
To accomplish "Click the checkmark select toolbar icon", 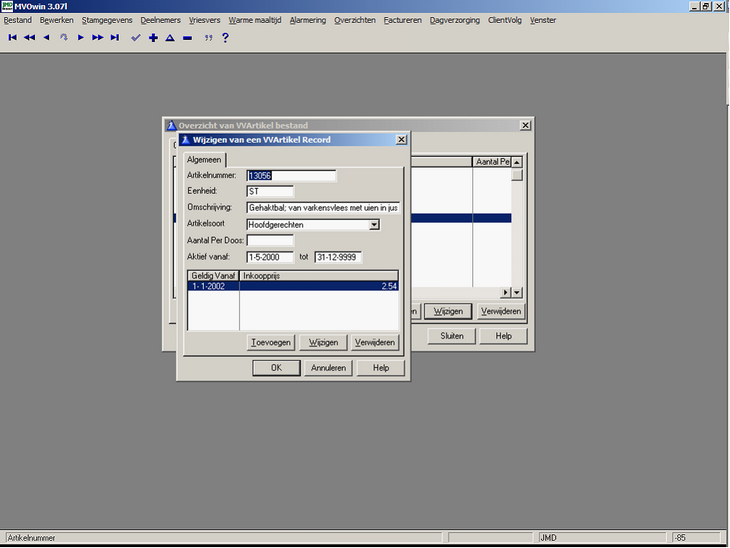I will (135, 38).
